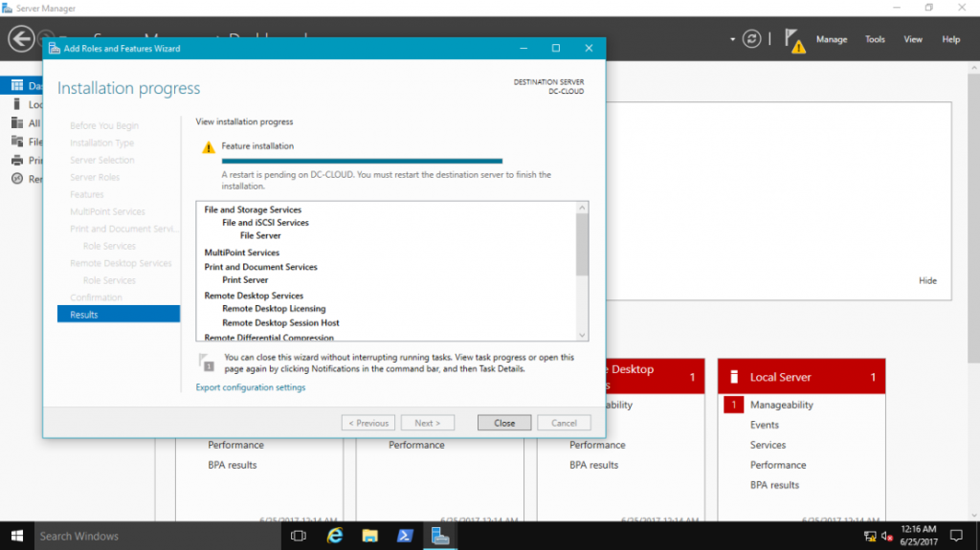Open the Tools menu
This screenshot has height=550, width=980.
tap(875, 39)
